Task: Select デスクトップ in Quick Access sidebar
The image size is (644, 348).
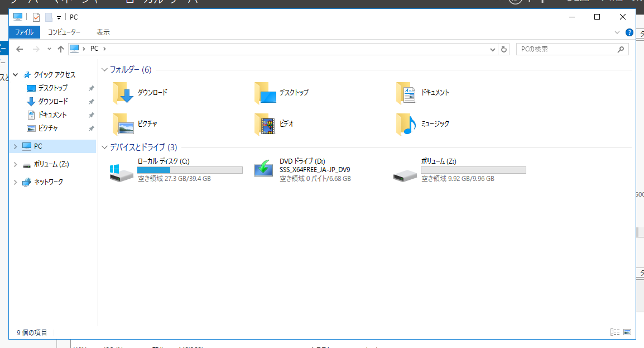Action: pyautogui.click(x=52, y=88)
